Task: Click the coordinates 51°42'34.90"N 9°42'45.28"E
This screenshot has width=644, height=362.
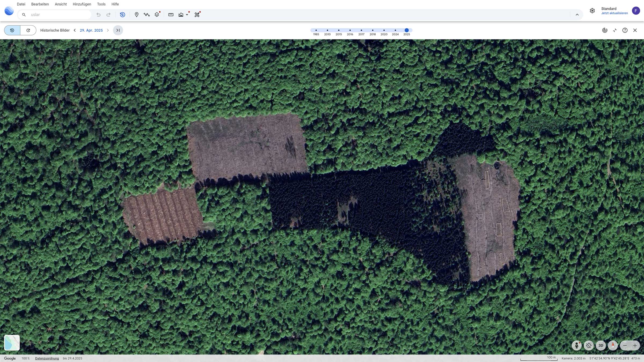Action: [x=609, y=358]
